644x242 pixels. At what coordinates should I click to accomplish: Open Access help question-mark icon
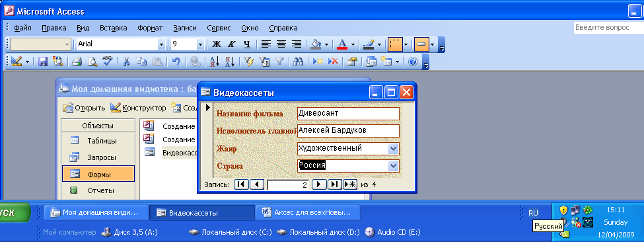tap(412, 61)
